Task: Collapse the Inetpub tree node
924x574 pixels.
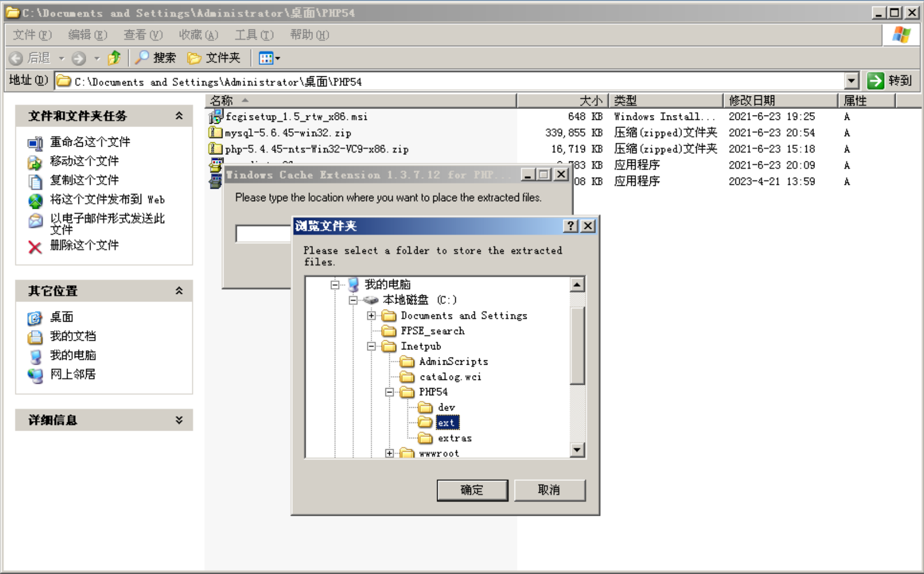Action: 371,346
